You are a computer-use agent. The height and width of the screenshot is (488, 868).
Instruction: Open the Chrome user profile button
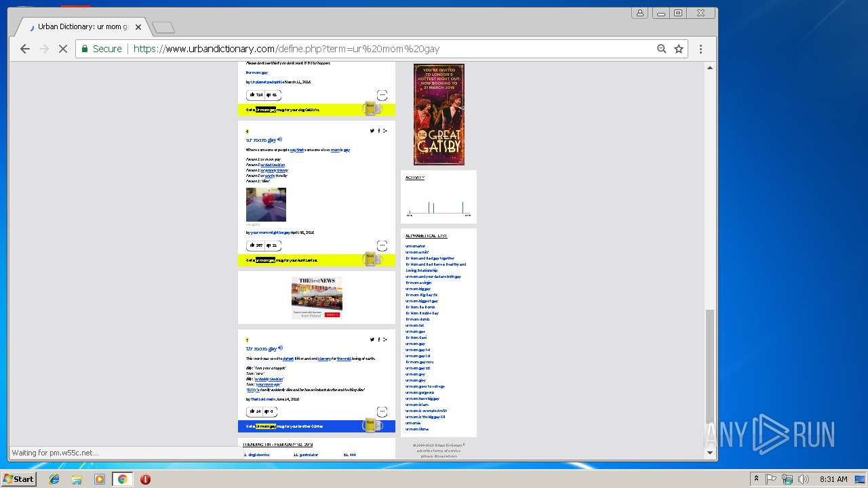(x=639, y=13)
